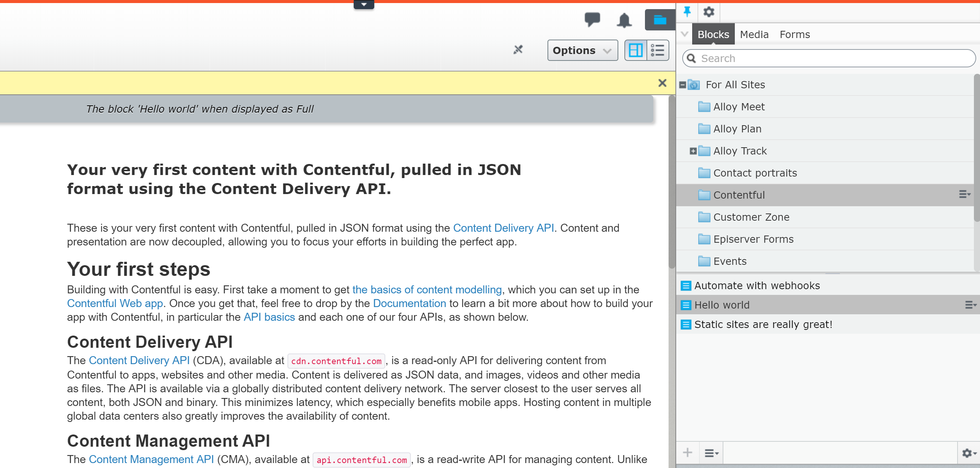The image size is (980, 468).
Task: Open the Options dropdown
Action: pyautogui.click(x=582, y=50)
